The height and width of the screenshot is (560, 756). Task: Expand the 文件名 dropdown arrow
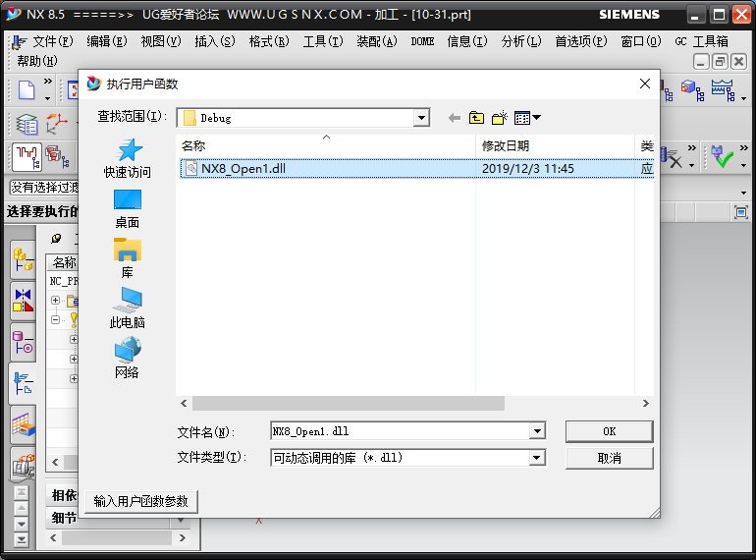(537, 431)
